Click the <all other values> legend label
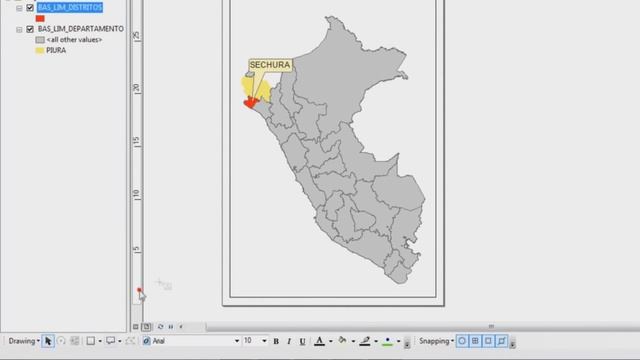Viewport: 640px width, 360px height. (74, 40)
